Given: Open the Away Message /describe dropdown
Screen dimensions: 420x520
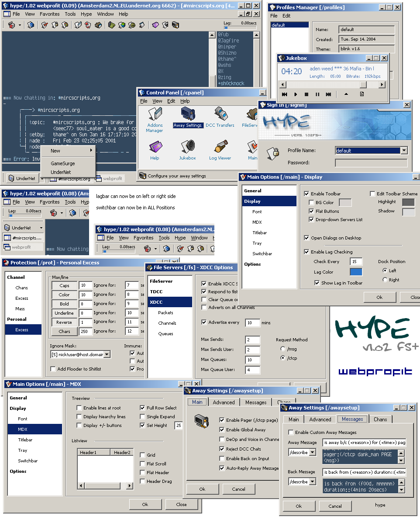Looking at the screenshot, I should pos(312,452).
